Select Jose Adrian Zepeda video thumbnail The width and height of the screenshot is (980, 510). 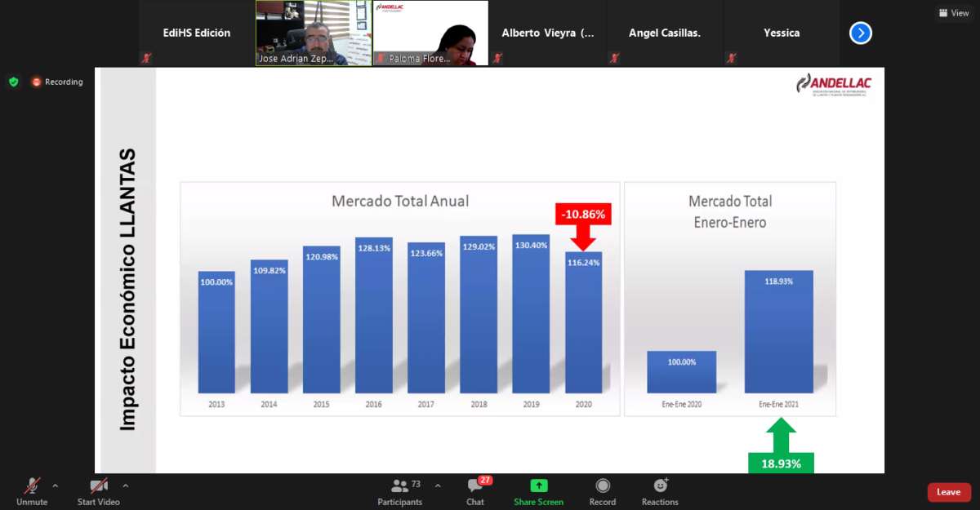pos(314,33)
